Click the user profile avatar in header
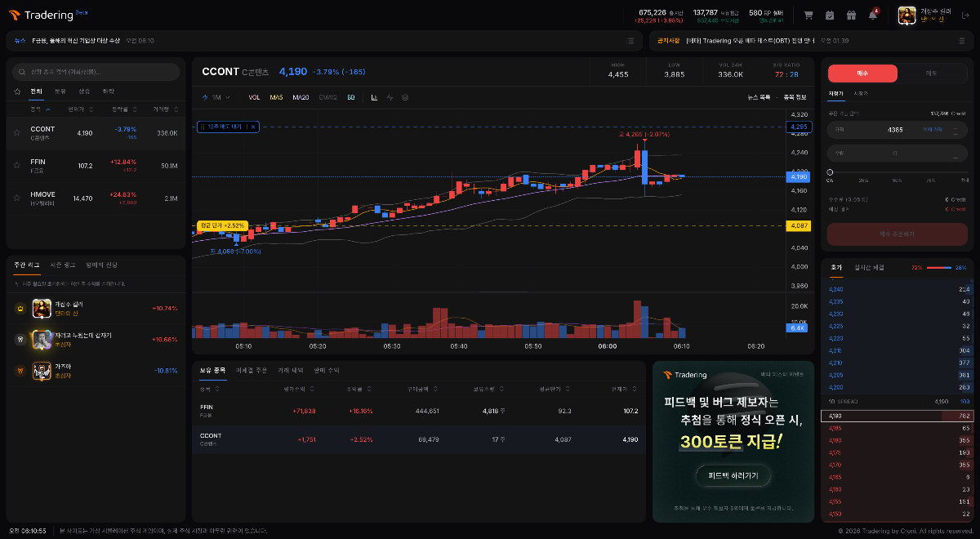 click(x=907, y=15)
